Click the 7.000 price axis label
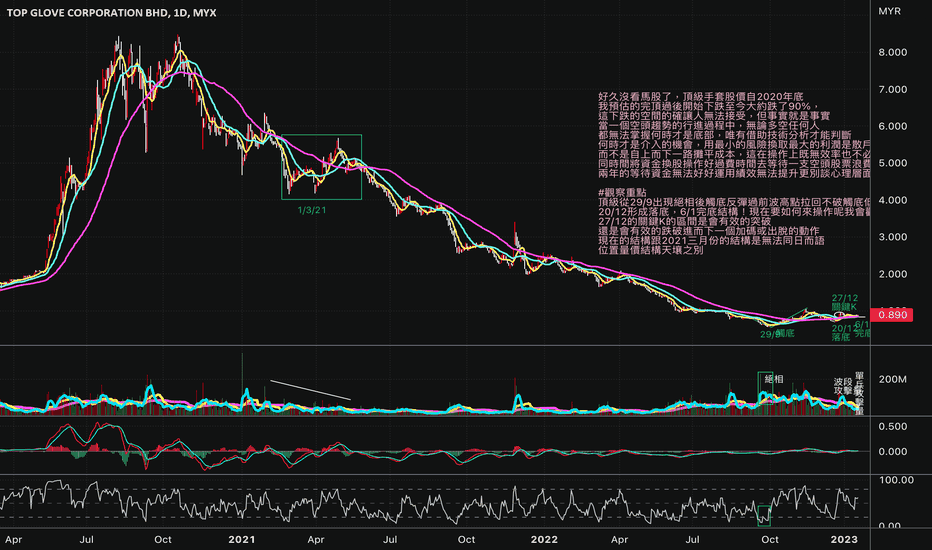 pyautogui.click(x=893, y=89)
